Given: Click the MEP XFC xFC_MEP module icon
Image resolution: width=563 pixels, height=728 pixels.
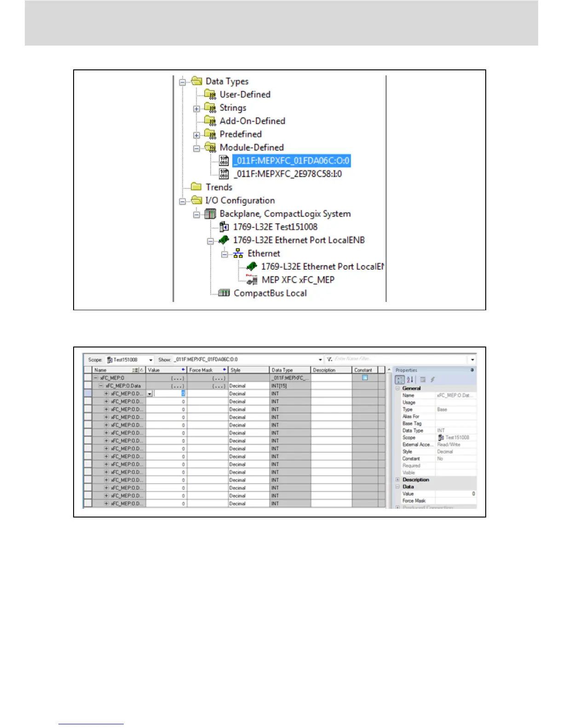Looking at the screenshot, I should coord(252,280).
